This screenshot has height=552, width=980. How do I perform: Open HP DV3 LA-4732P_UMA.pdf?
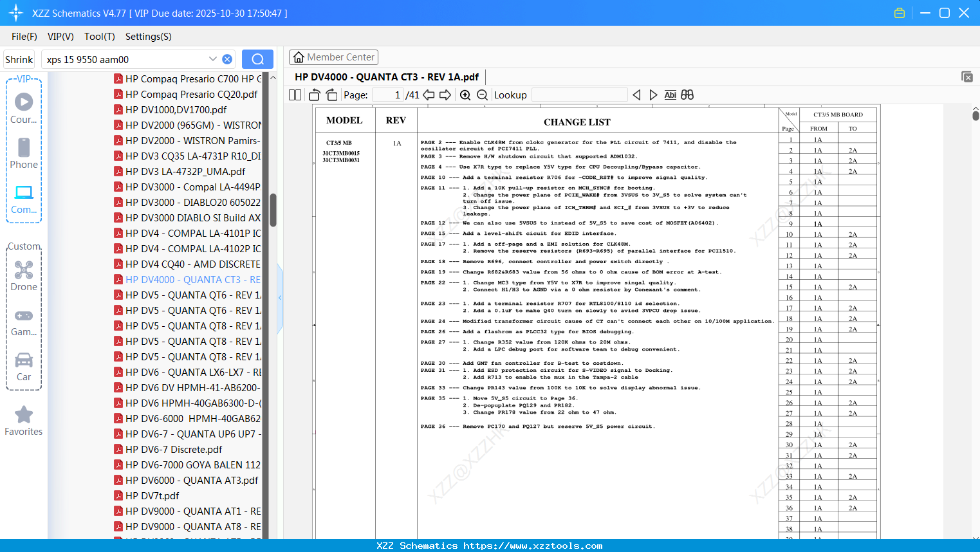pos(180,171)
